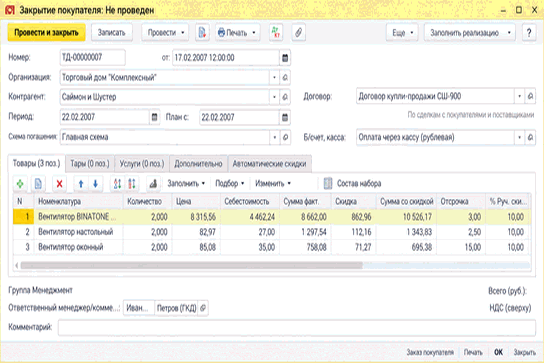Click inside the Комментарий input field

pyautogui.click(x=297, y=328)
